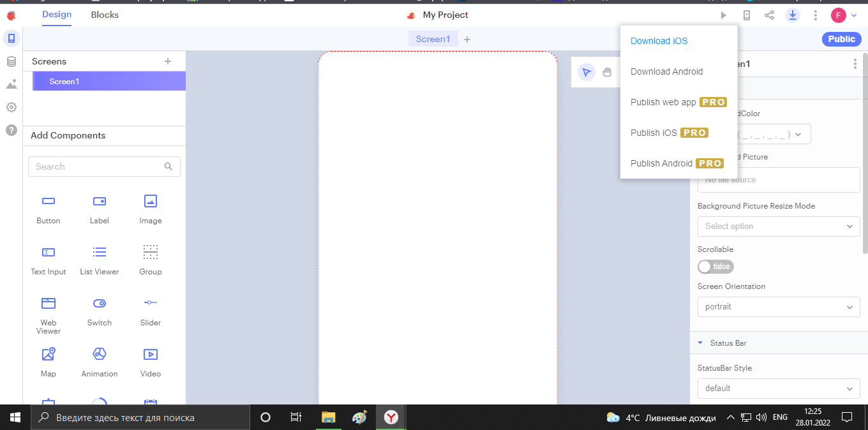The image size is (868, 430).
Task: Click the component Search field
Action: click(104, 167)
